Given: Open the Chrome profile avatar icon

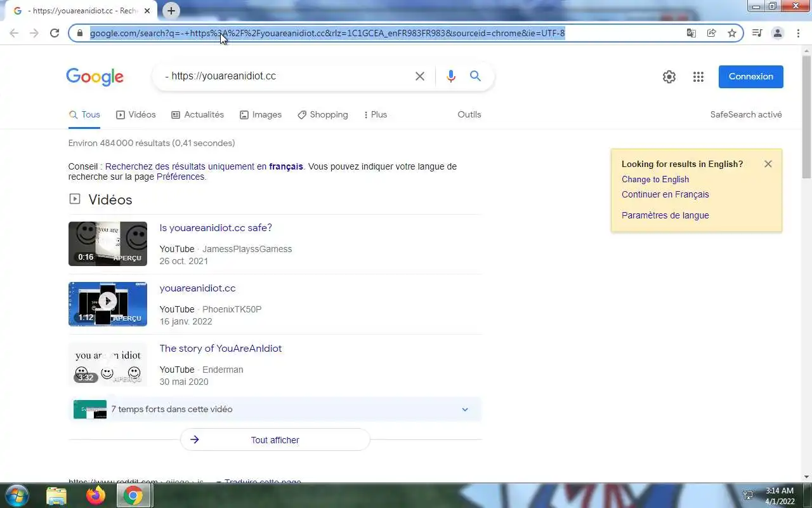Looking at the screenshot, I should (x=778, y=33).
